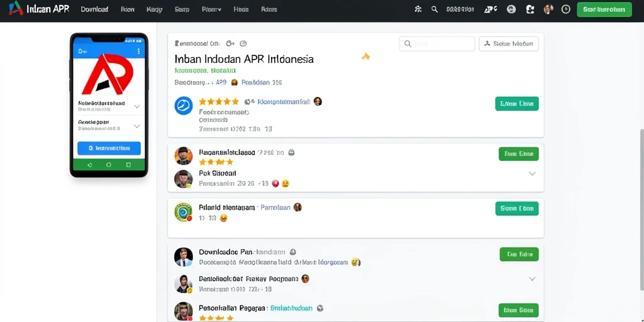Click the white puzzle-like icon in the navbar
644x322 pixels.
pos(530,9)
